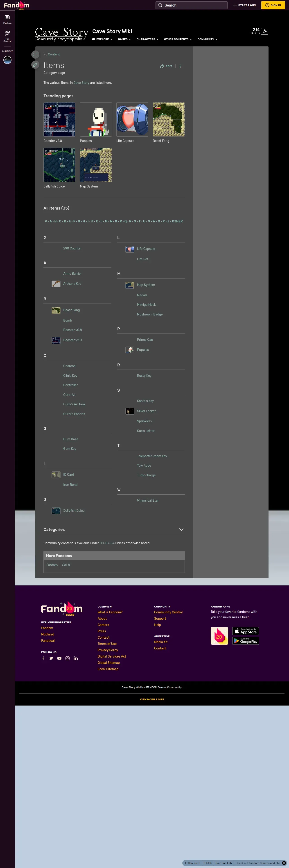Toggle the light/dark theme switch
The image size is (289, 868).
coord(265,31)
